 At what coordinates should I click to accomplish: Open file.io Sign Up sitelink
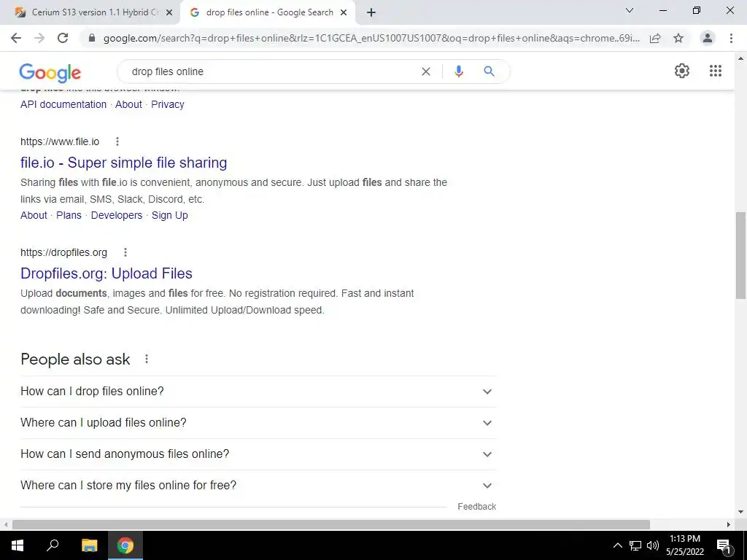click(x=169, y=215)
